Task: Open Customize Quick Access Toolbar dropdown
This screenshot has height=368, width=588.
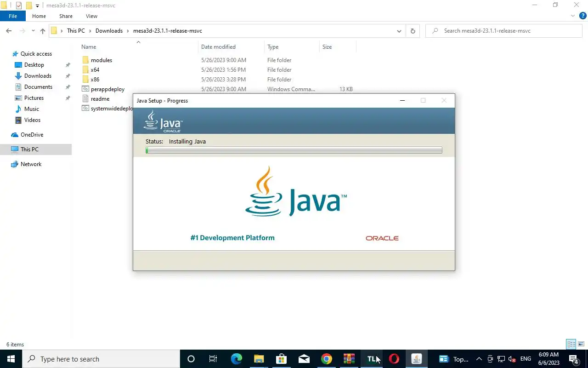Action: click(38, 6)
